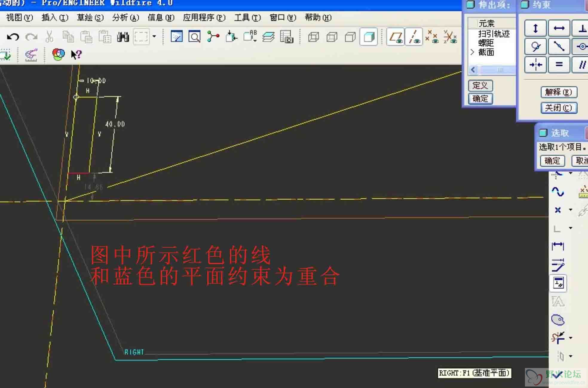Click the dashed selection box tool
Viewport: 588px width, 388px height.
pos(141,37)
